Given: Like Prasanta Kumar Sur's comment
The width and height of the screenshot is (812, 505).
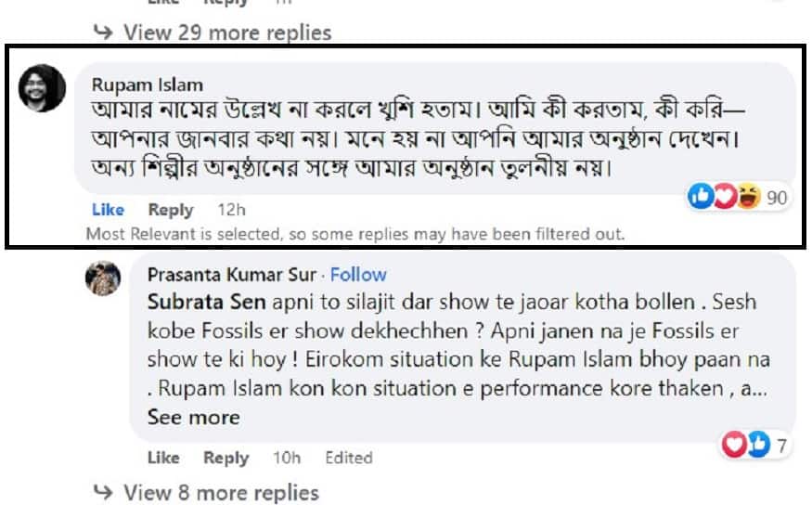Looking at the screenshot, I should click(163, 458).
